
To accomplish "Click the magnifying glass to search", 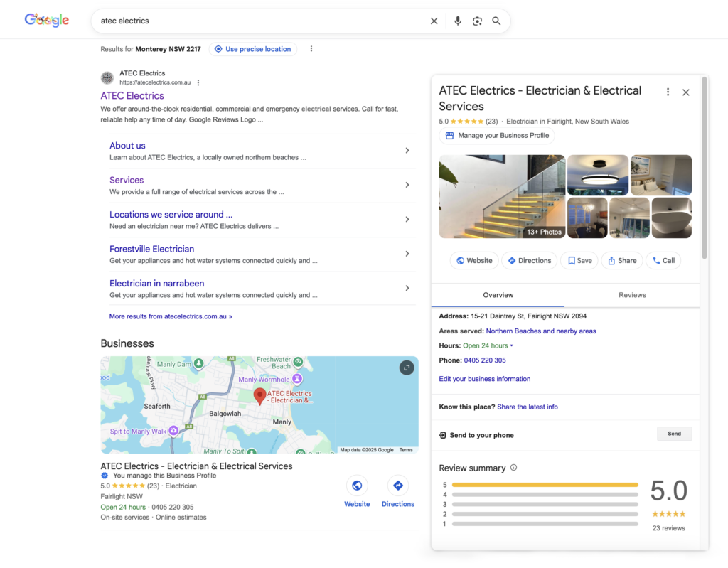I will (x=496, y=21).
